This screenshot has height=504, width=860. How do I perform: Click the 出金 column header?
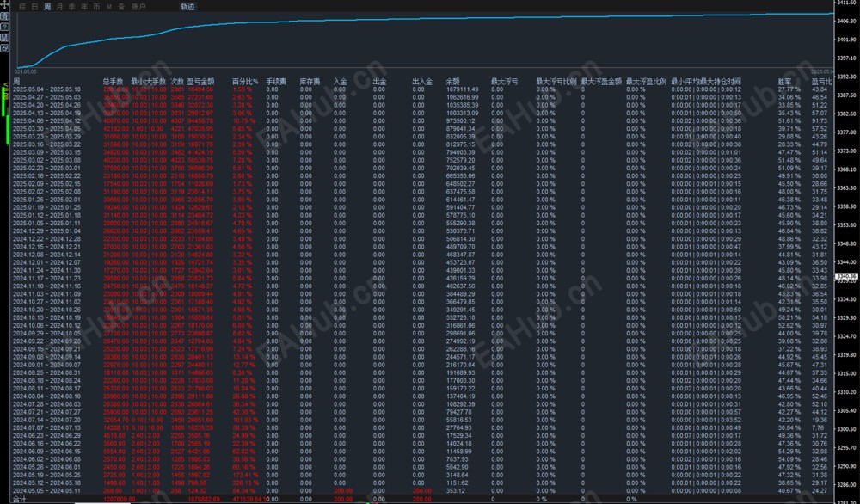(379, 81)
